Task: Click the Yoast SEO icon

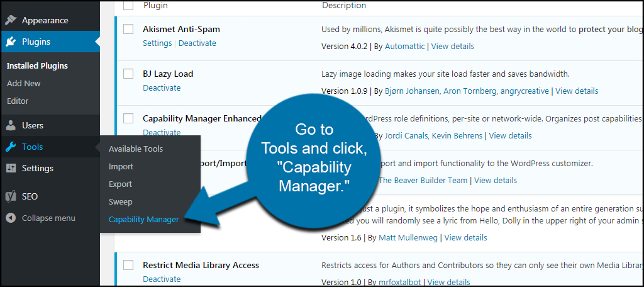Action: click(11, 196)
